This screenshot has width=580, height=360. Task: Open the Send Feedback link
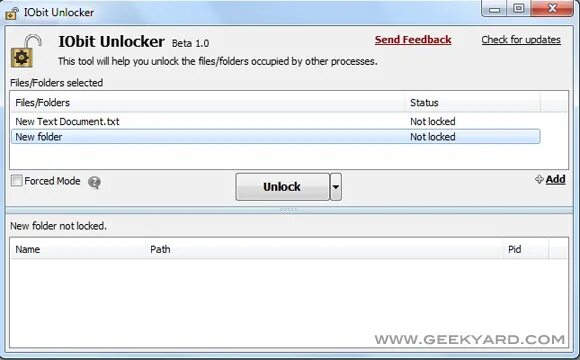tap(413, 40)
